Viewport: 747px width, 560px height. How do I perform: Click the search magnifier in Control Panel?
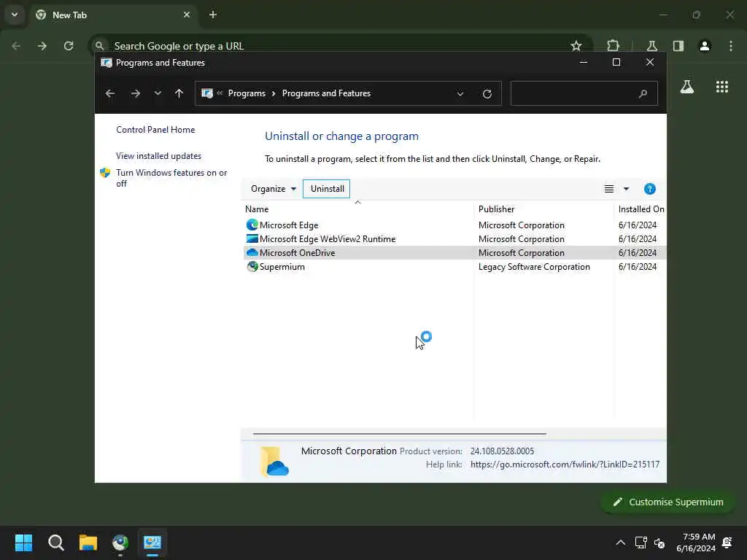[x=643, y=93]
